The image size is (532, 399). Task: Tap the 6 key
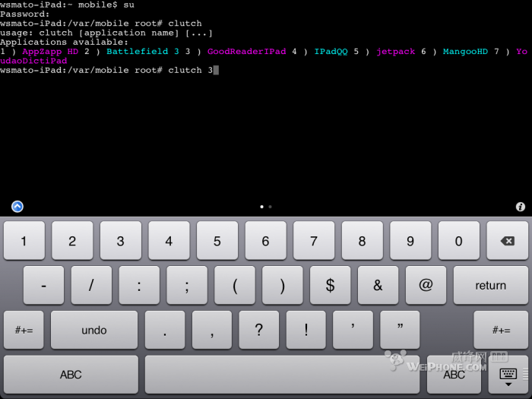pos(266,241)
